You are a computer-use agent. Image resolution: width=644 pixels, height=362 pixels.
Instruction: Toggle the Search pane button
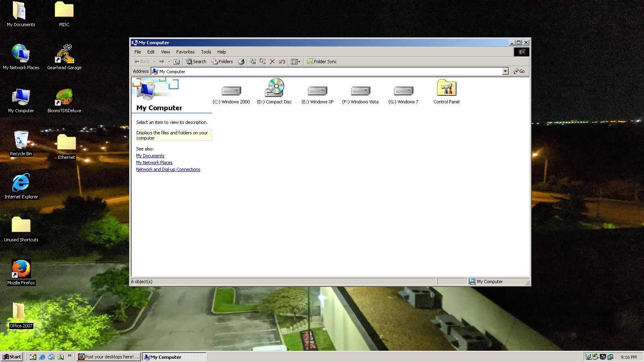coord(196,62)
